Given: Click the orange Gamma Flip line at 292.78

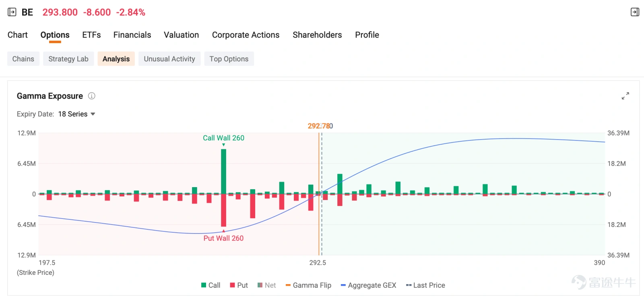Looking at the screenshot, I should (319, 193).
